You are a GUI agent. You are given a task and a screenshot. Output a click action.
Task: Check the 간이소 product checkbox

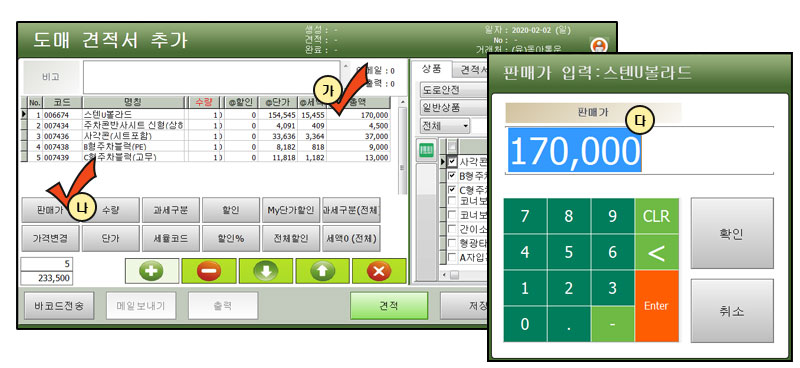click(x=452, y=228)
